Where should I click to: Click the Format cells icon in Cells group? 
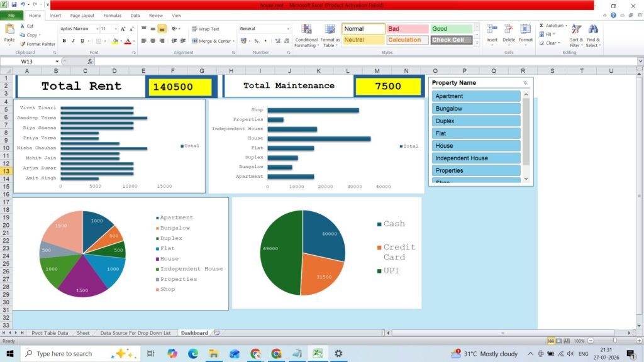[x=525, y=30]
